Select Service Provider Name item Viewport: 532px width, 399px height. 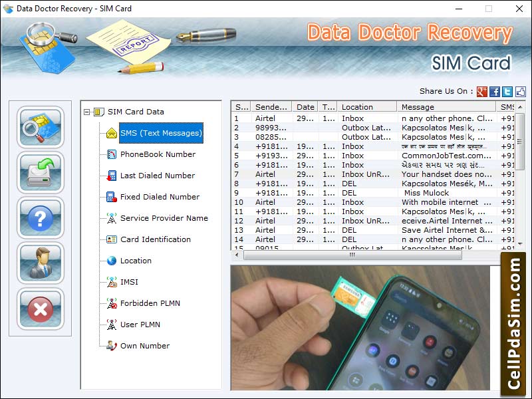[x=164, y=218]
